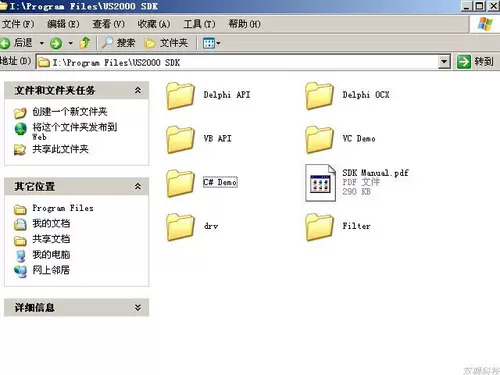500x375 pixels.
Task: Click My Computer (我的电脑) icon
Action: (21, 256)
